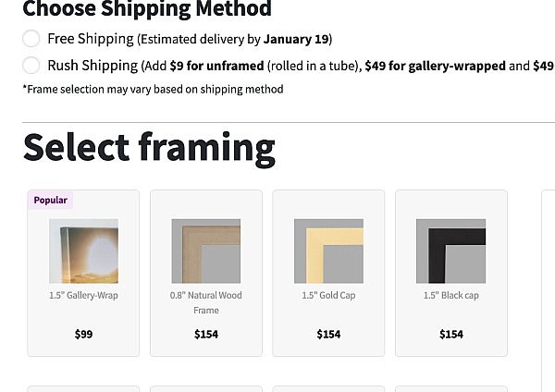Choose the Rush Shipping radio button
Viewport: 555px width, 392px height.
[x=31, y=66]
